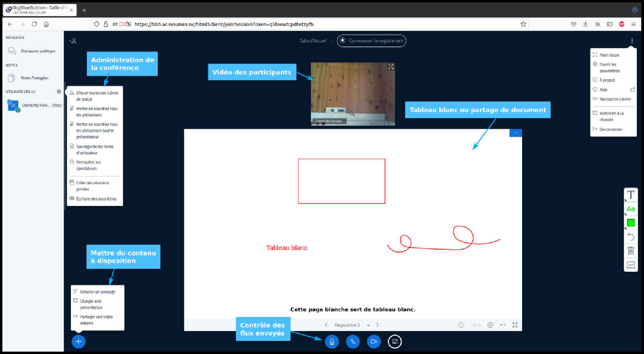This screenshot has width=644, height=354.
Task: Toggle the webcam sharing button
Action: pos(373,341)
